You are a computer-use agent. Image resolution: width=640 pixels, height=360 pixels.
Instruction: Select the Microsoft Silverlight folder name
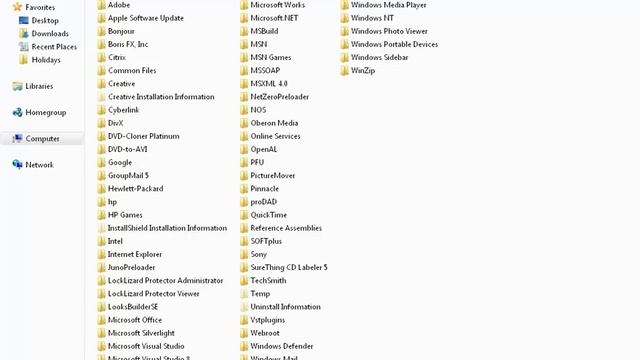pos(141,333)
